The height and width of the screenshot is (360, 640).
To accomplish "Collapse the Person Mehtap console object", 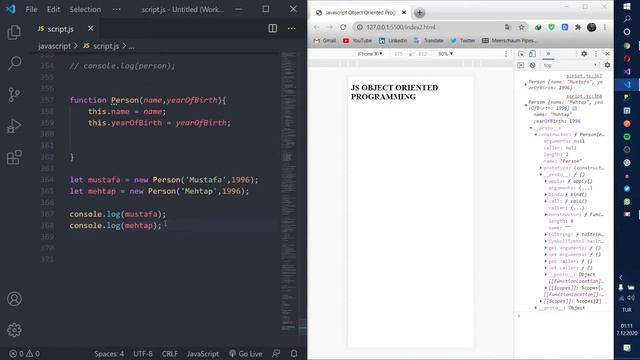I will 525,105.
